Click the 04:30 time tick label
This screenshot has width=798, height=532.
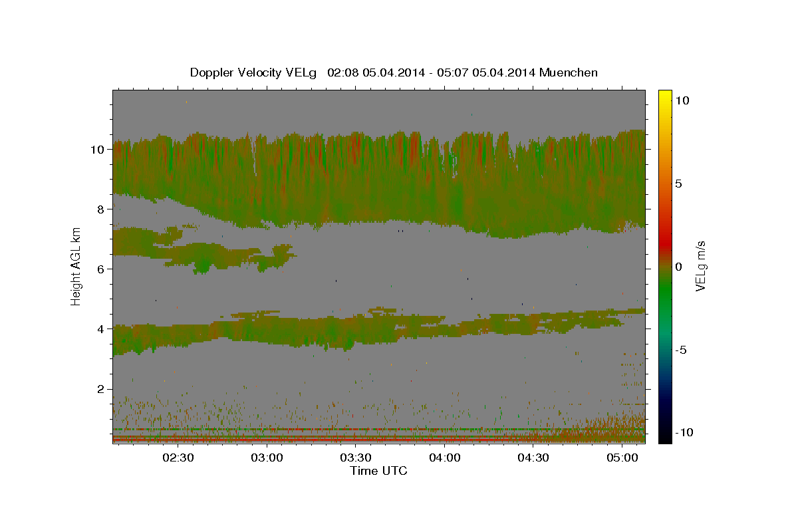pos(533,458)
